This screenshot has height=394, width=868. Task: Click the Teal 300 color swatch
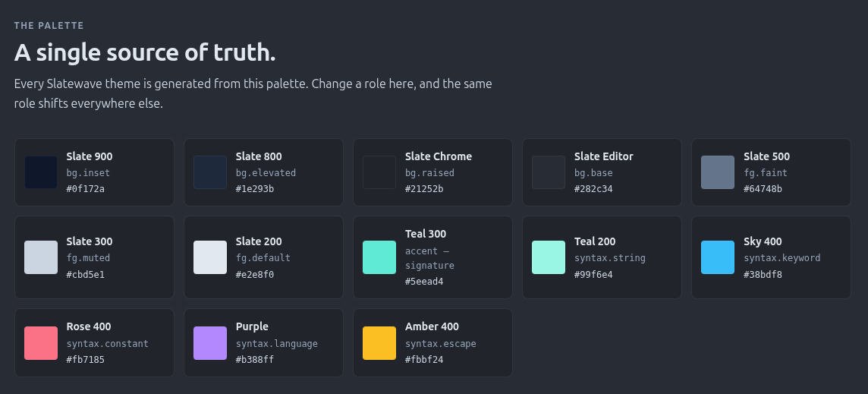coord(379,257)
